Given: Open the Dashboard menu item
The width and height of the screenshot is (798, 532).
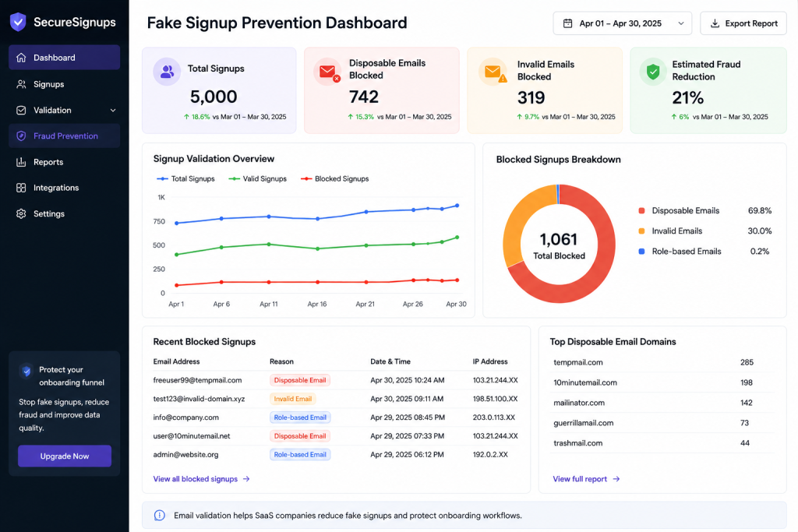Looking at the screenshot, I should pos(64,58).
